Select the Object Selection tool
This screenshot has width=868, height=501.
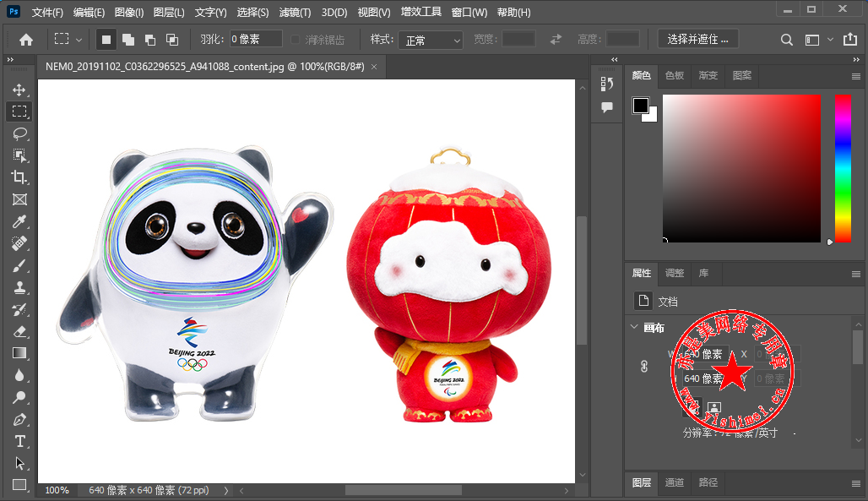(19, 155)
